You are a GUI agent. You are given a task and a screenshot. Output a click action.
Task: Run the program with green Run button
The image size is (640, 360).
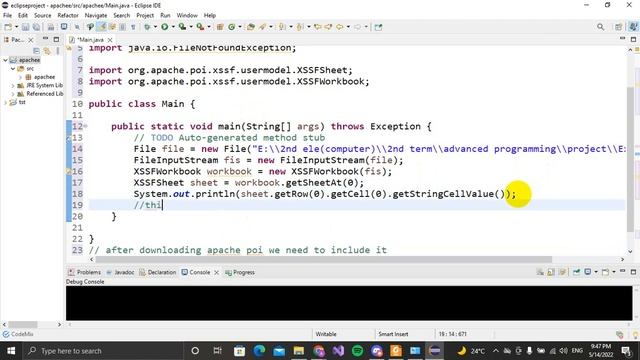164,27
